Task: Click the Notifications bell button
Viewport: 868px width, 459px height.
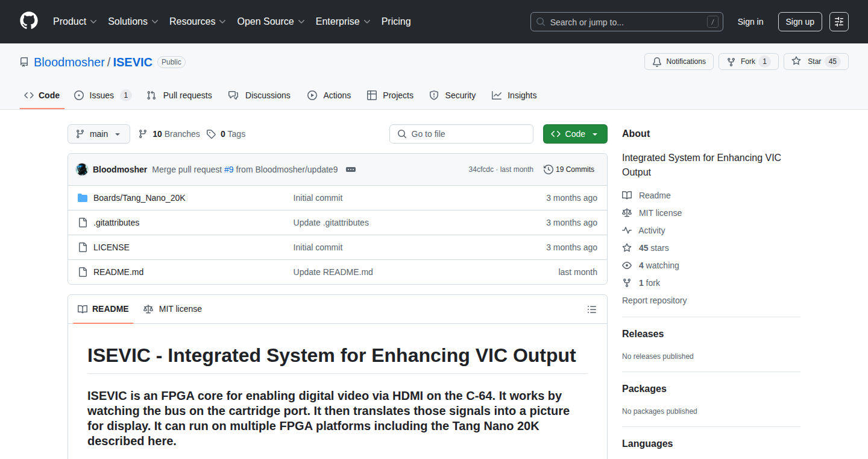Action: point(679,62)
